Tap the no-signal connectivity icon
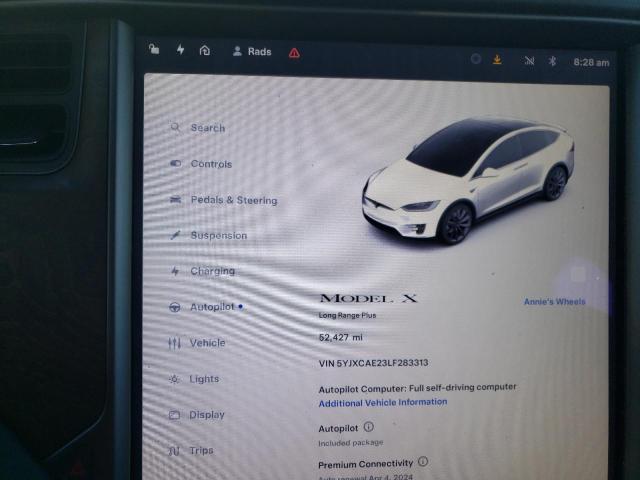This screenshot has height=480, width=640. click(529, 61)
